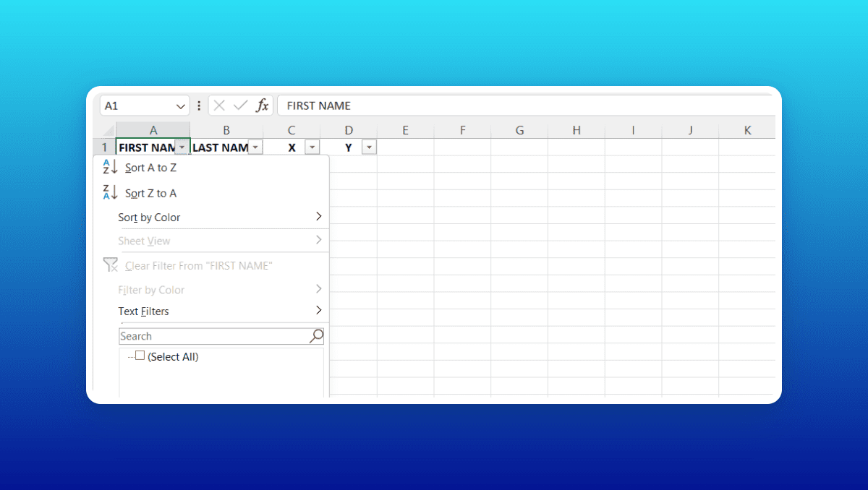Image resolution: width=868 pixels, height=490 pixels.
Task: Click the Enter checkmark icon in formula bar
Action: pyautogui.click(x=239, y=105)
